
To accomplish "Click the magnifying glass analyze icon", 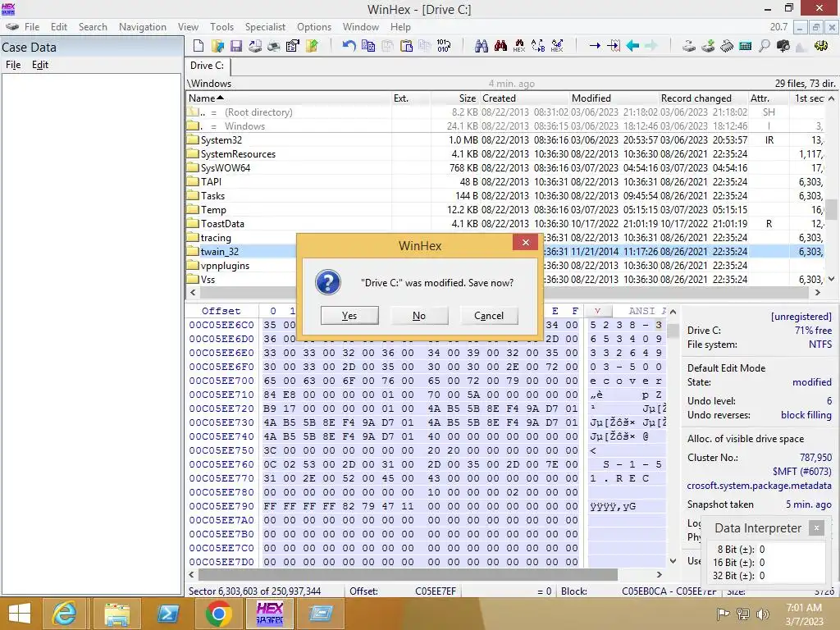I will click(x=765, y=46).
